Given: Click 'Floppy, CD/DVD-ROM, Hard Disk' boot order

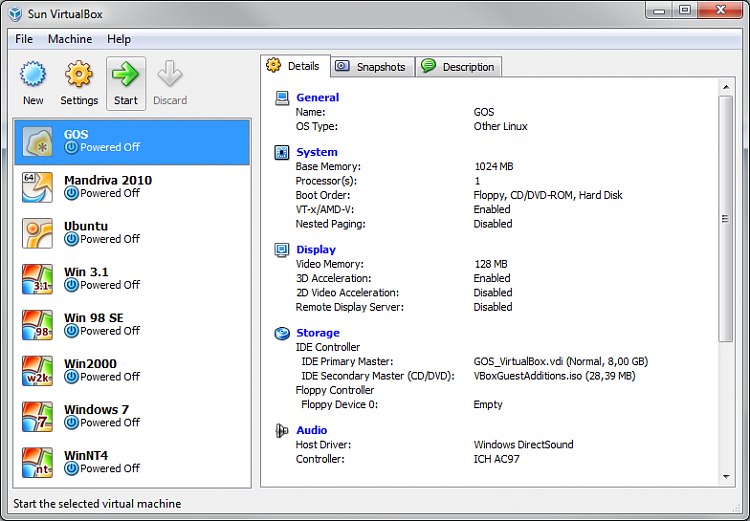Looking at the screenshot, I should pos(548,195).
